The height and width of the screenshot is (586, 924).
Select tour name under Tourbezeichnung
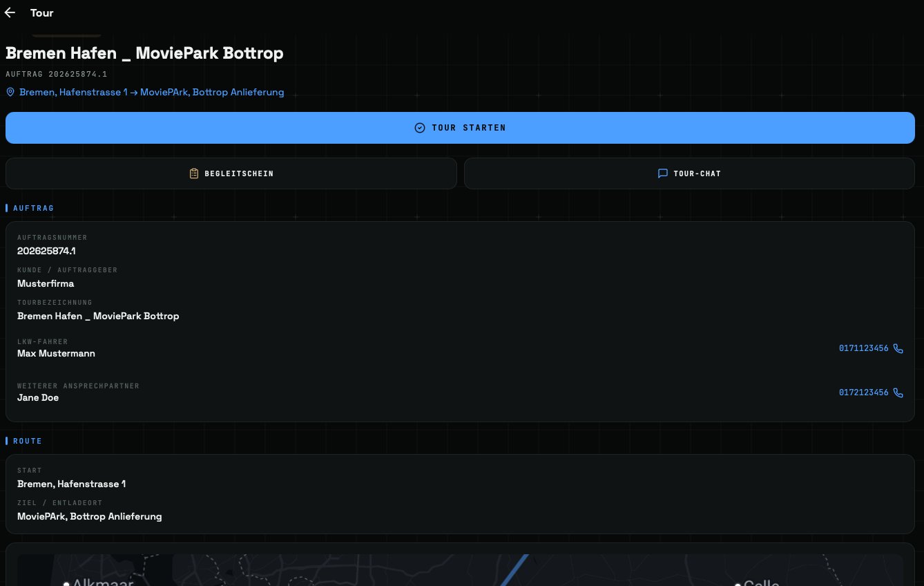(98, 316)
